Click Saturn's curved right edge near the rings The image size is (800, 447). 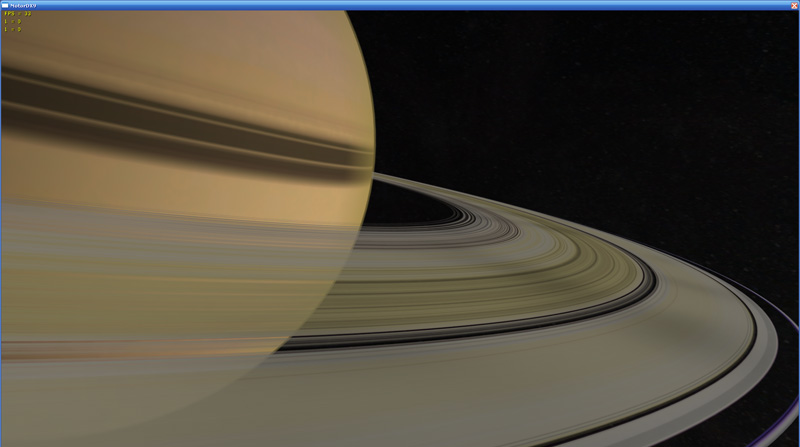372,150
